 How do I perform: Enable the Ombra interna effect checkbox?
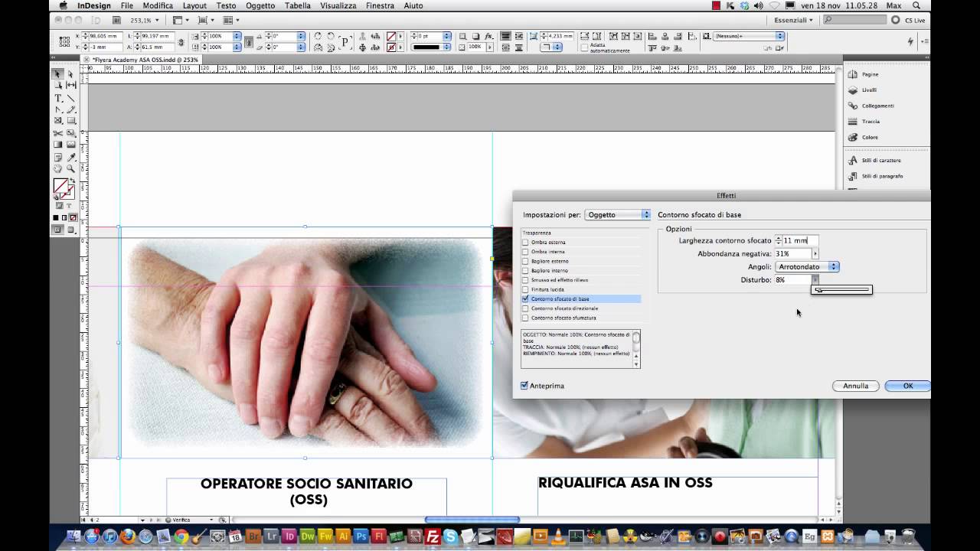point(525,252)
